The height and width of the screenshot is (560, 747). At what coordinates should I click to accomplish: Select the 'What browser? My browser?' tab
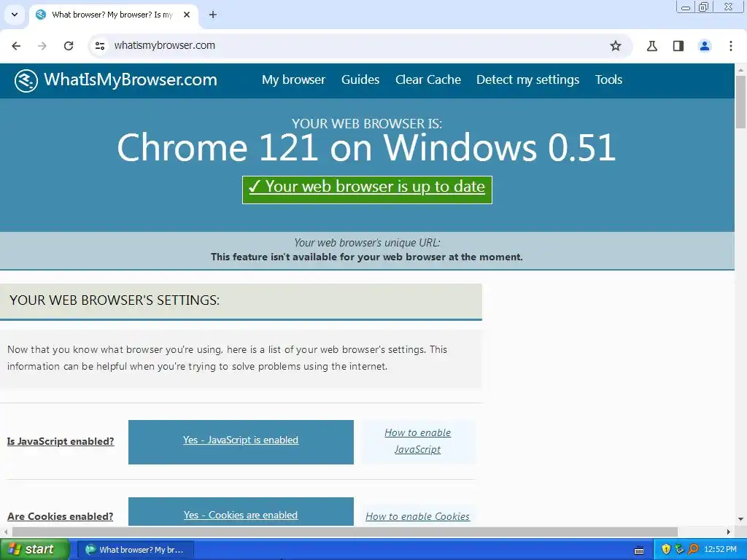pyautogui.click(x=112, y=15)
